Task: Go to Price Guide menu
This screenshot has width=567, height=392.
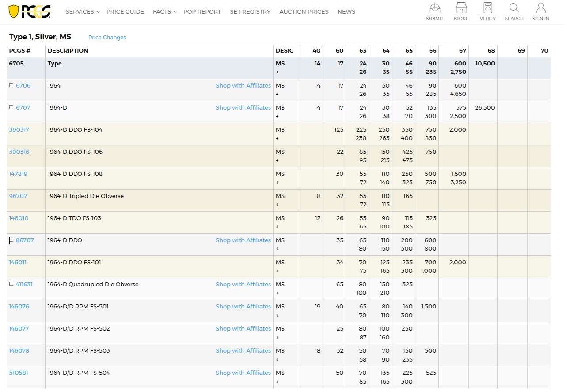Action: [x=125, y=12]
